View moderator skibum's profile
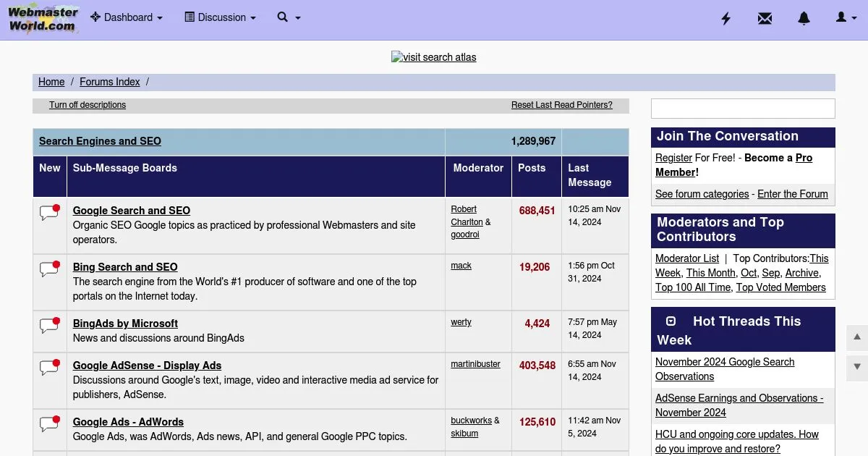Viewport: 868px width, 456px height. click(x=464, y=434)
